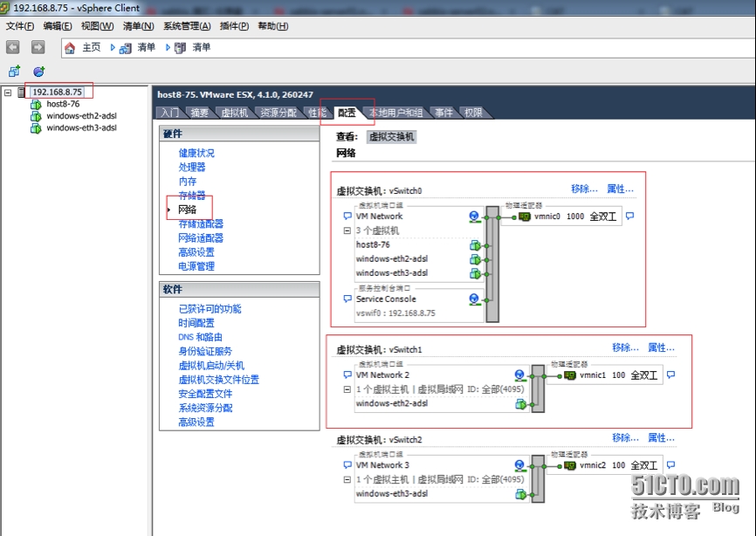The image size is (756, 536).
Task: Click vmnic1 adapter card icon
Action: [570, 375]
